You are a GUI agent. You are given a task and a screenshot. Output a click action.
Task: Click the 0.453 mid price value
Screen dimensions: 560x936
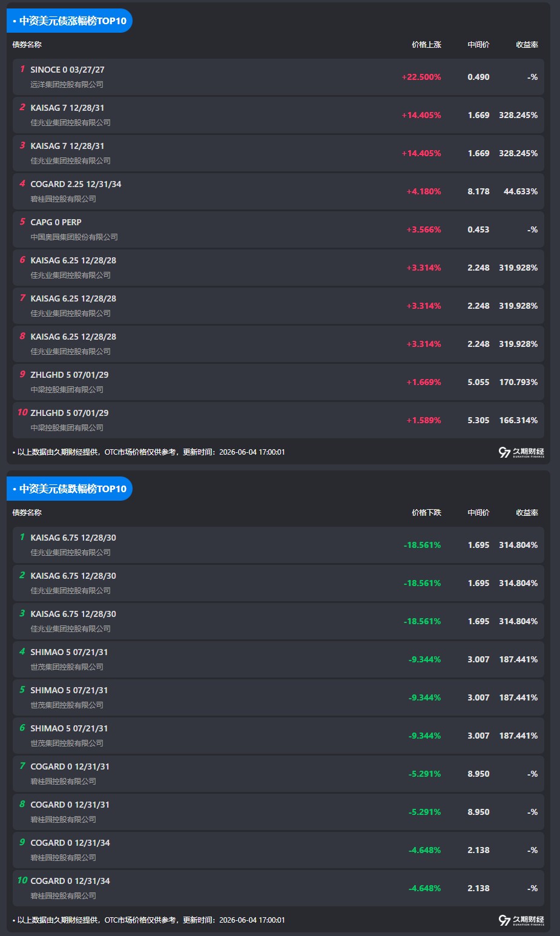(x=478, y=229)
